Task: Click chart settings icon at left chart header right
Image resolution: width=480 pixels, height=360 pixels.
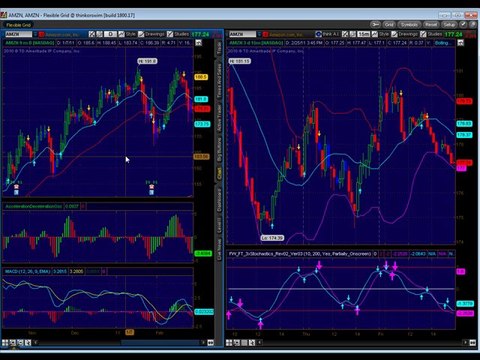Action: click(198, 43)
